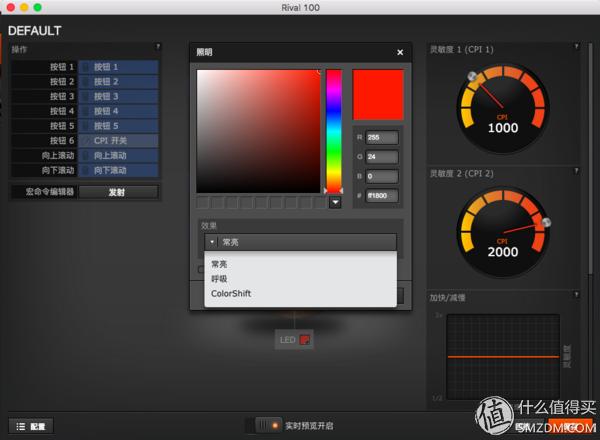Open help for the 操作 panel

coord(158,47)
